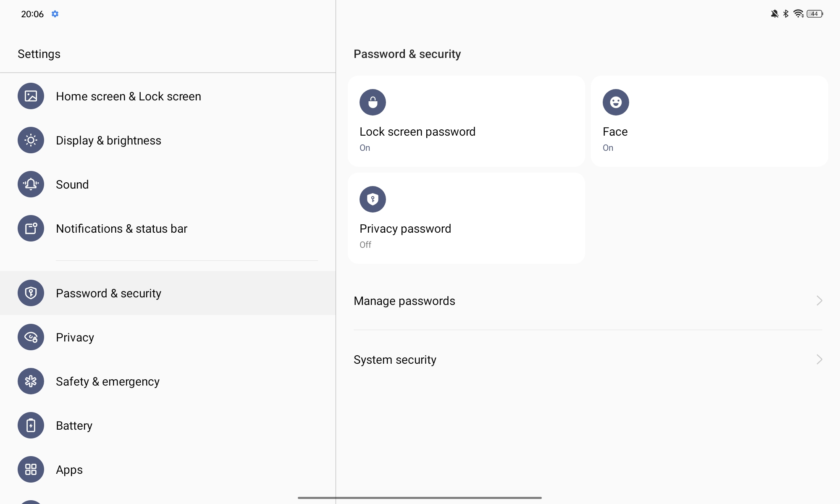Click the Face smiley icon
840x504 pixels.
(616, 102)
